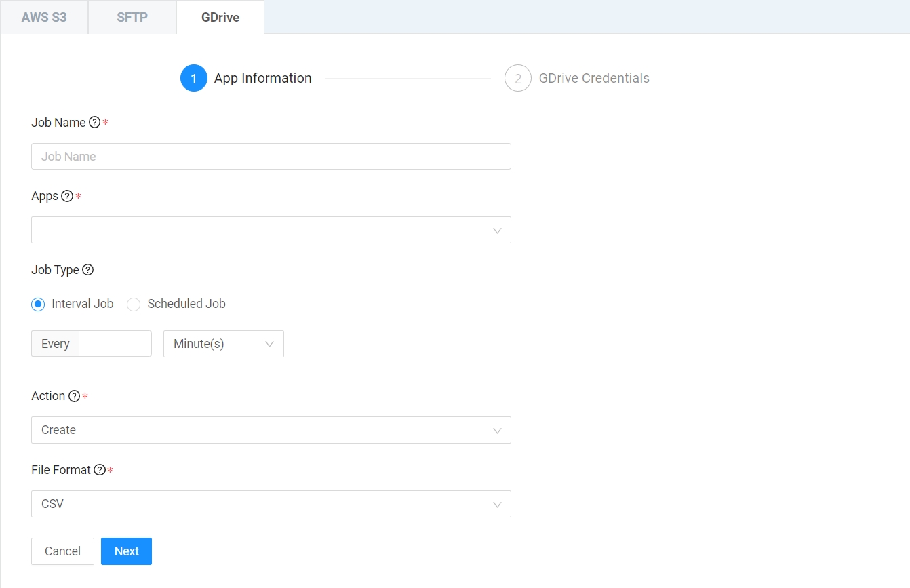Click the blue Next button
The width and height of the screenshot is (910, 588).
pos(126,551)
